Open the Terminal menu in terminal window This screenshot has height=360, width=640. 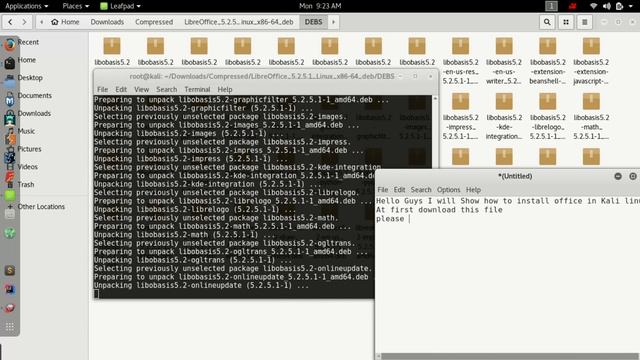(197, 89)
